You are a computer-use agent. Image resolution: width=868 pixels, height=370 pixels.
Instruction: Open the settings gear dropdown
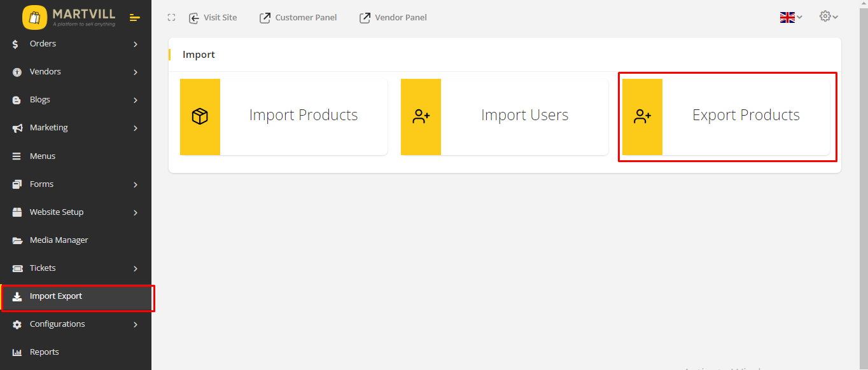[828, 17]
